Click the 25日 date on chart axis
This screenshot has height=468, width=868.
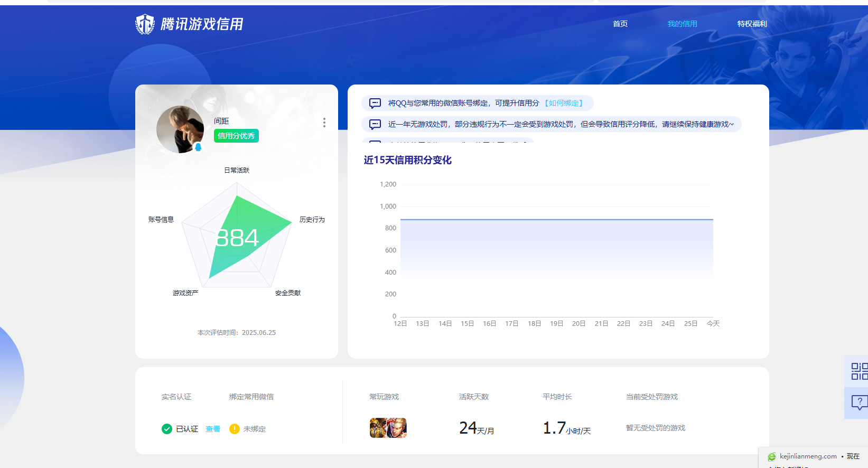690,323
